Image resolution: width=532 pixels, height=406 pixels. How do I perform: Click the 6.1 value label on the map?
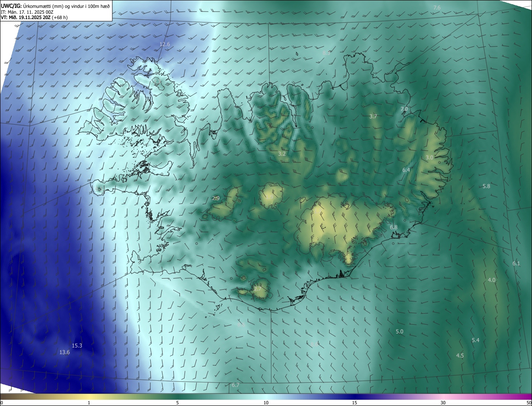click(x=516, y=264)
